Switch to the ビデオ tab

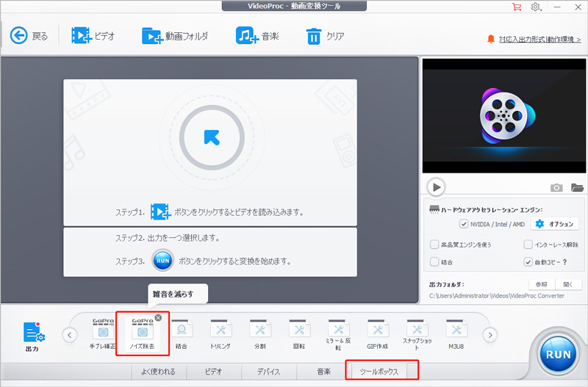[x=214, y=372]
